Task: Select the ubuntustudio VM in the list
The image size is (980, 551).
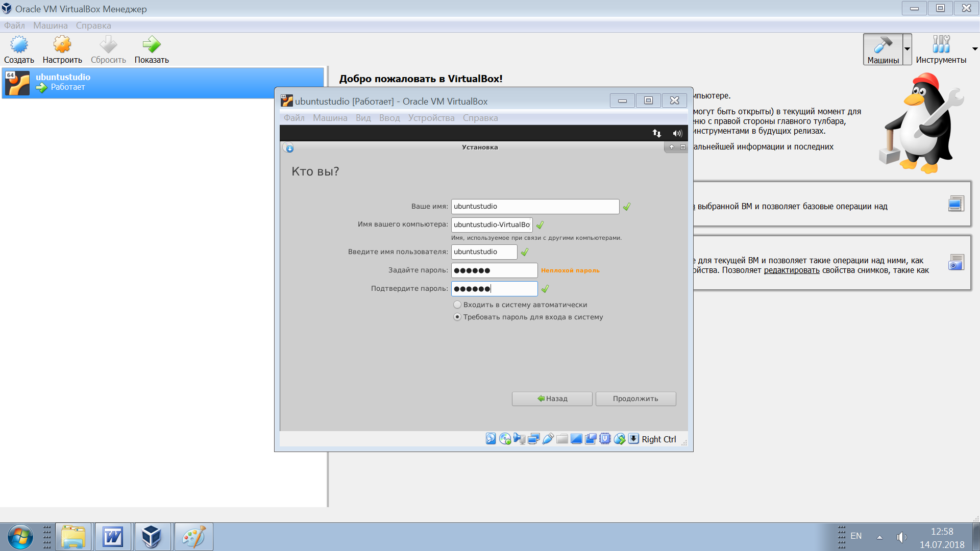Action: (163, 83)
